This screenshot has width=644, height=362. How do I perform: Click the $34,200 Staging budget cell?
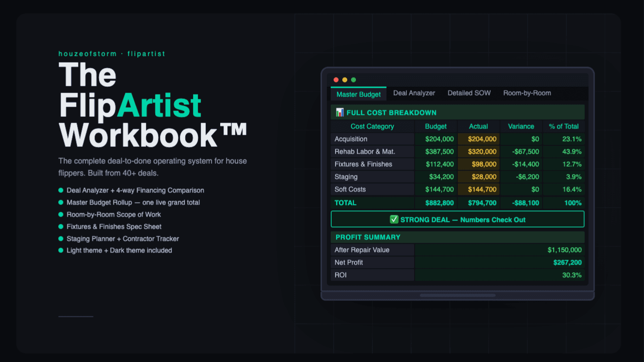pyautogui.click(x=436, y=177)
